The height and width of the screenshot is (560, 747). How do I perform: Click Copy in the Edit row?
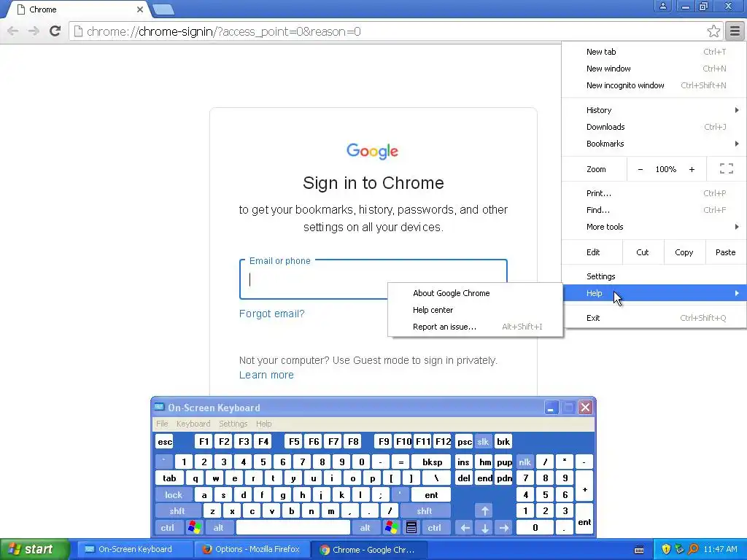[x=684, y=252]
